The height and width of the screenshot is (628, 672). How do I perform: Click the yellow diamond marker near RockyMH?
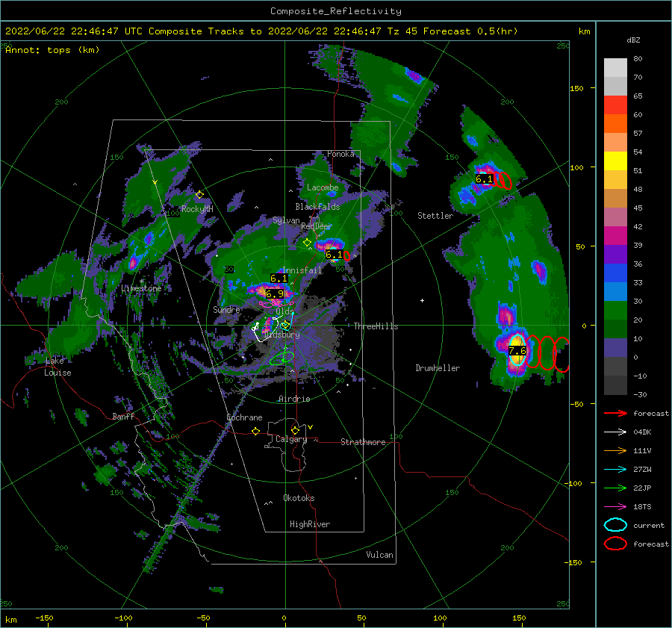click(199, 195)
